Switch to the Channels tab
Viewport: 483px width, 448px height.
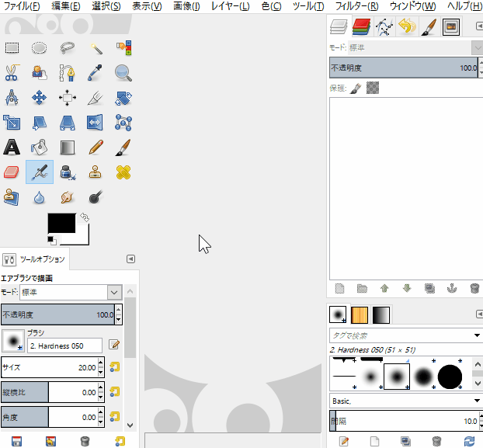coord(362,27)
